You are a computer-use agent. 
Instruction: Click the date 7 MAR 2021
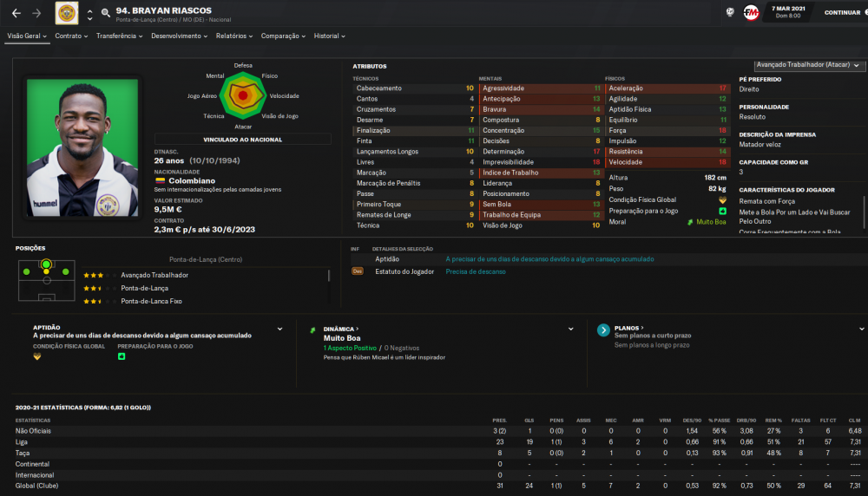tap(788, 9)
